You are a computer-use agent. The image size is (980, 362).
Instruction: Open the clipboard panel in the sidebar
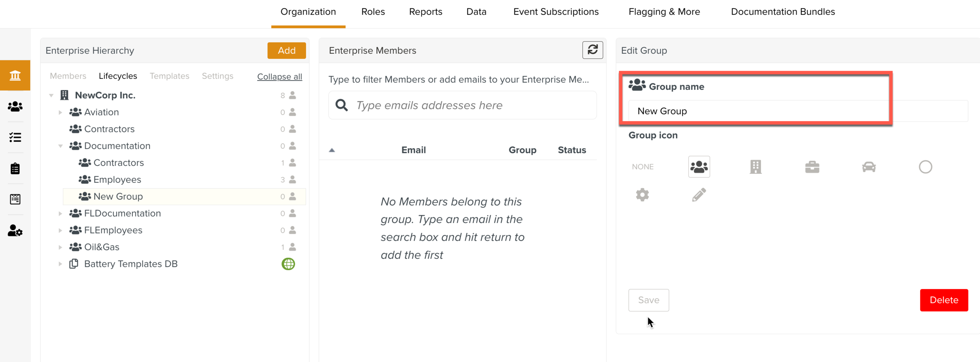pyautogui.click(x=15, y=168)
